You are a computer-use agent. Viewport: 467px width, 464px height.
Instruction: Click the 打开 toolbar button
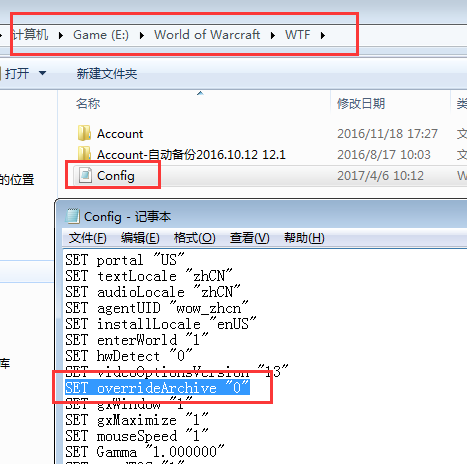17,73
